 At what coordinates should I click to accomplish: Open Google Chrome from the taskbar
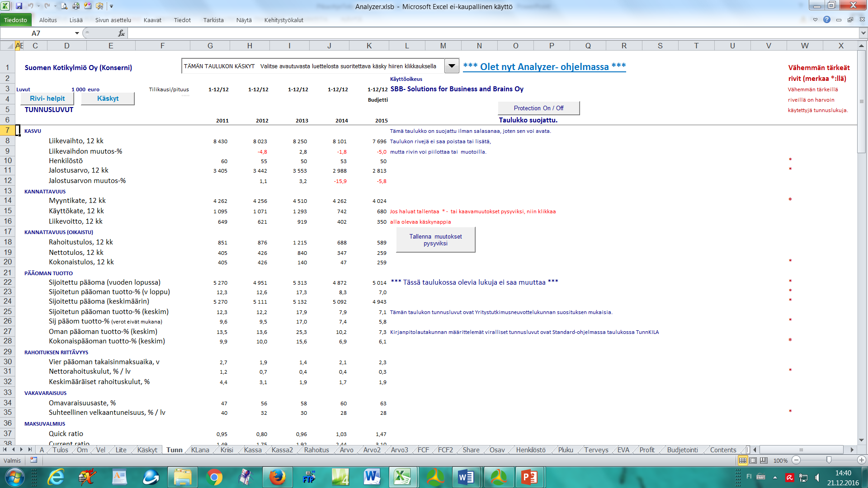tap(214, 477)
